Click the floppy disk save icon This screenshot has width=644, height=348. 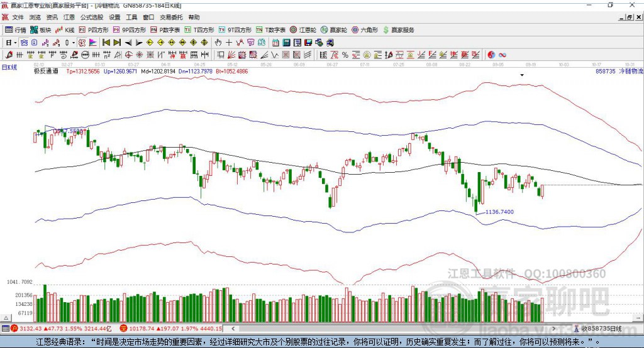coord(308,43)
